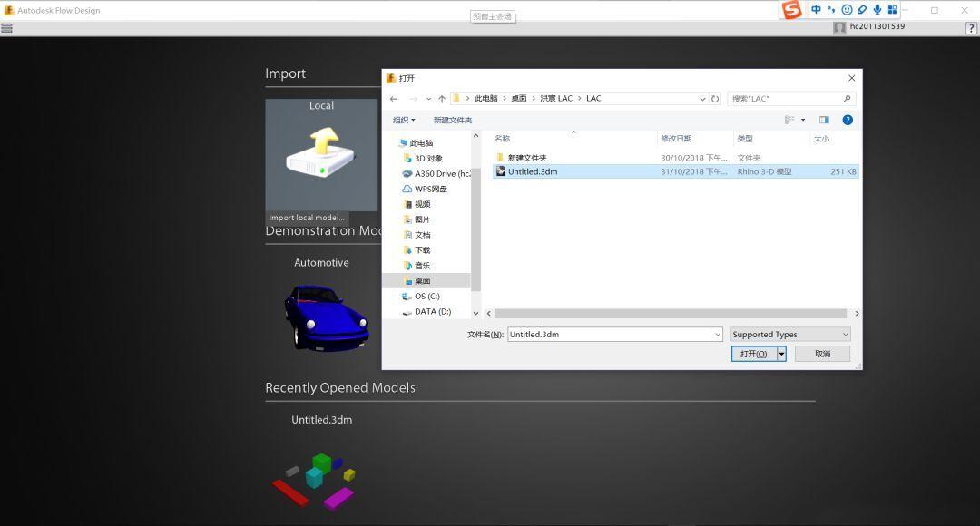
Task: Close the 打开 file dialog
Action: point(851,78)
